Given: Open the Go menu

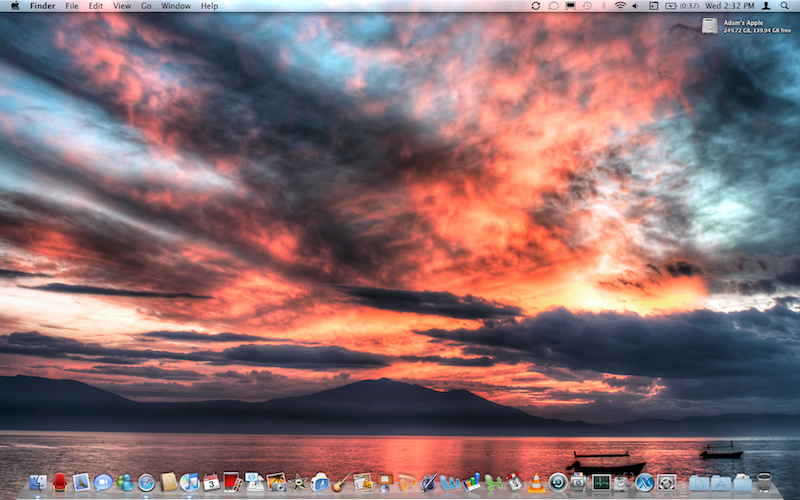Looking at the screenshot, I should click(146, 6).
